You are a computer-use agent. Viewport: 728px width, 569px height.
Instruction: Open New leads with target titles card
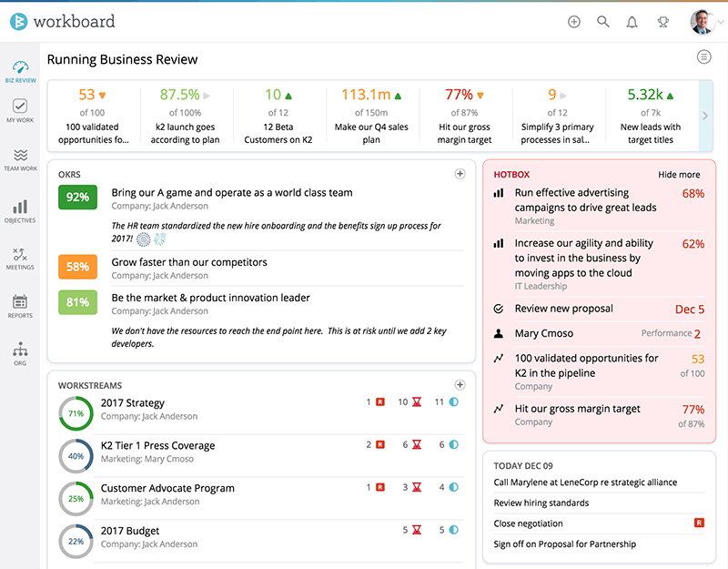click(651, 117)
